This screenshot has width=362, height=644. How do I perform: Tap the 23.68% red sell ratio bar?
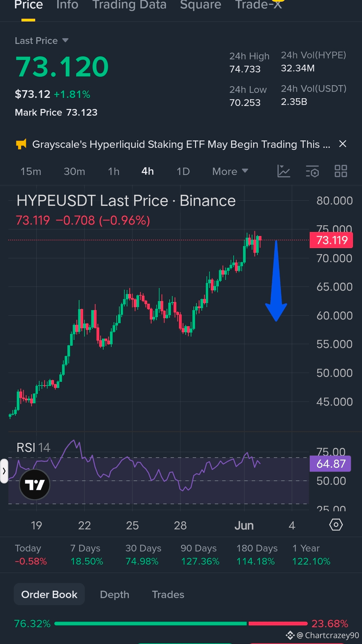pos(278,624)
